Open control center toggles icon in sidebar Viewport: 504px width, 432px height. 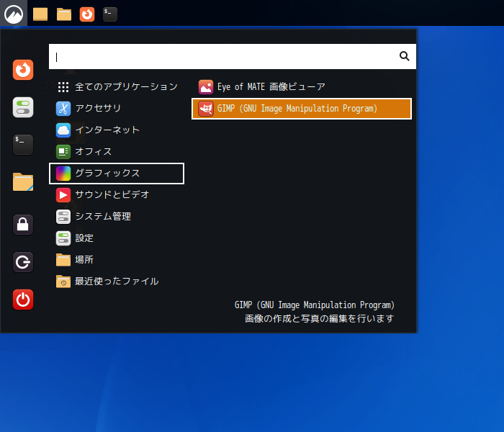[x=23, y=107]
